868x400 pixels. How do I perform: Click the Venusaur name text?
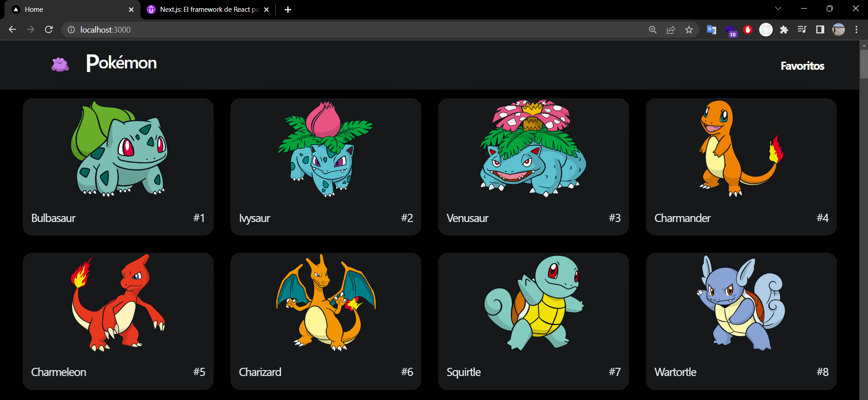pos(467,218)
